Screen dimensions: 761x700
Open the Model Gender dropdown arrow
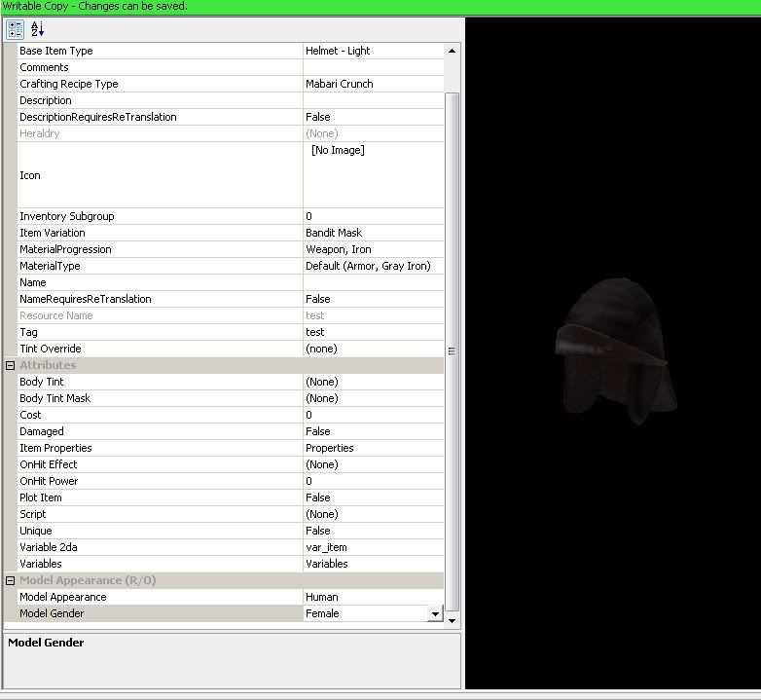pyautogui.click(x=435, y=614)
